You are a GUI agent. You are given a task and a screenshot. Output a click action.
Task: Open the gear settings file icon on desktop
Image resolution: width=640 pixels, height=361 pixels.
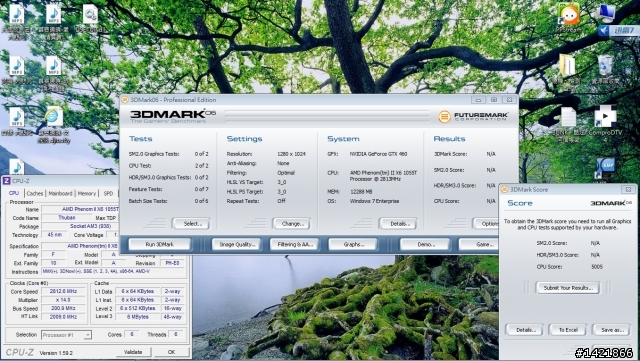90,15
